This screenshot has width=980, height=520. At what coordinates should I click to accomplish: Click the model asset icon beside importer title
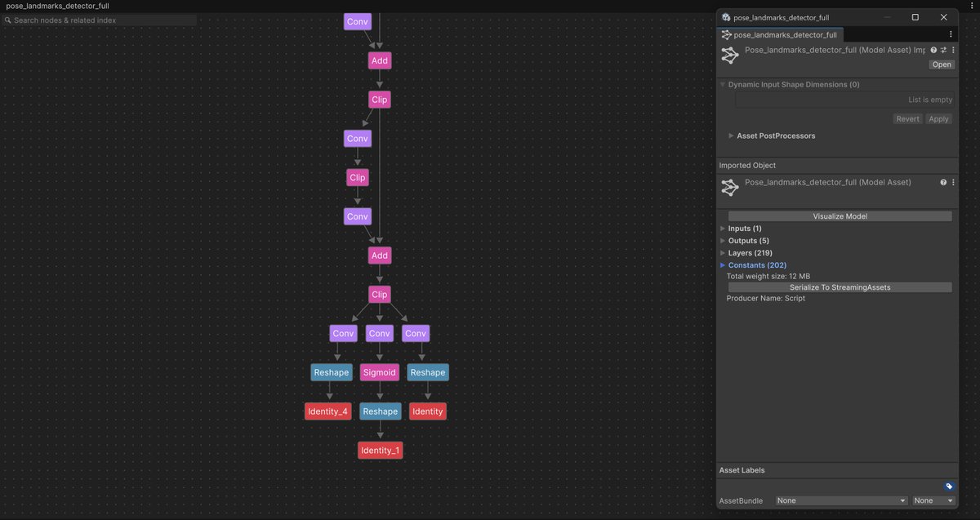pyautogui.click(x=730, y=56)
